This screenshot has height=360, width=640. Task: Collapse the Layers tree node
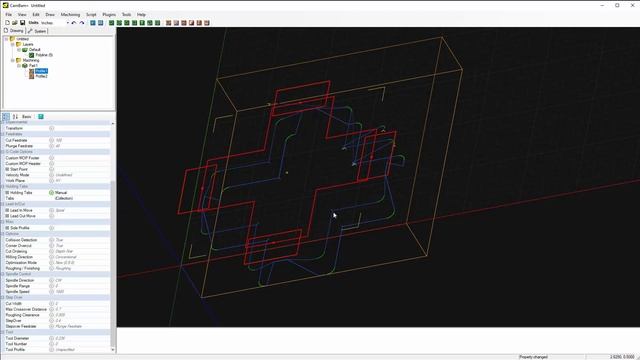click(13, 44)
